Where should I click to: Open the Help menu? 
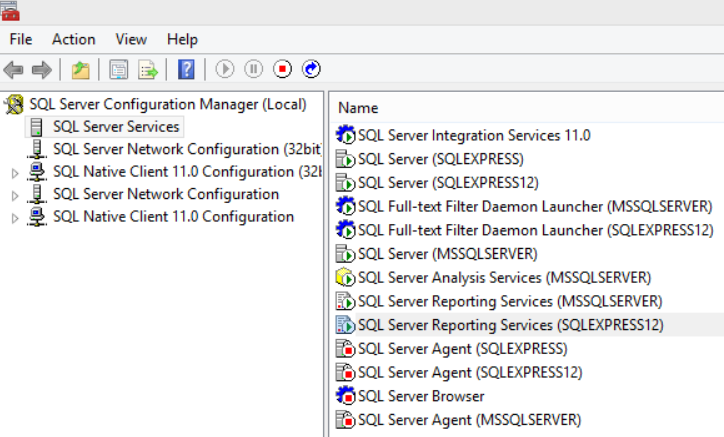(x=182, y=39)
